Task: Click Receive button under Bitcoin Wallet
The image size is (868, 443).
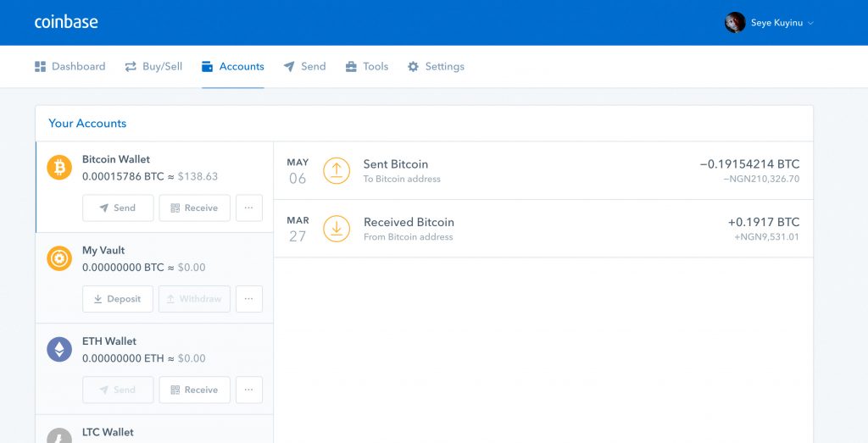Action: (194, 208)
